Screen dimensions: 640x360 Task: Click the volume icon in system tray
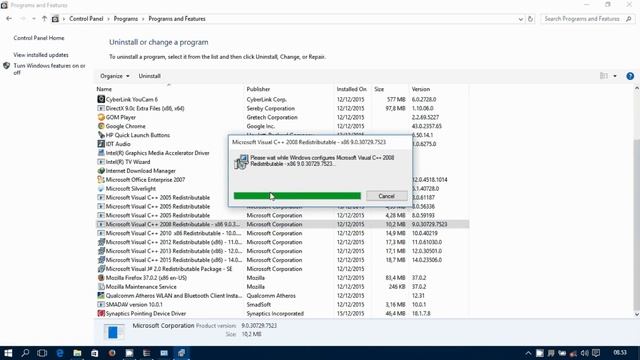coord(584,353)
